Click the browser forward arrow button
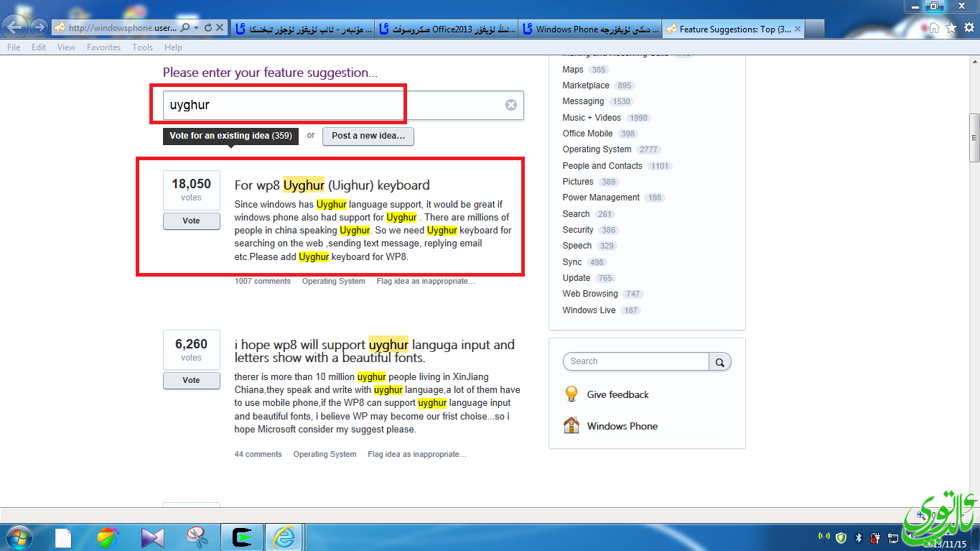Image resolution: width=980 pixels, height=551 pixels. click(x=39, y=28)
